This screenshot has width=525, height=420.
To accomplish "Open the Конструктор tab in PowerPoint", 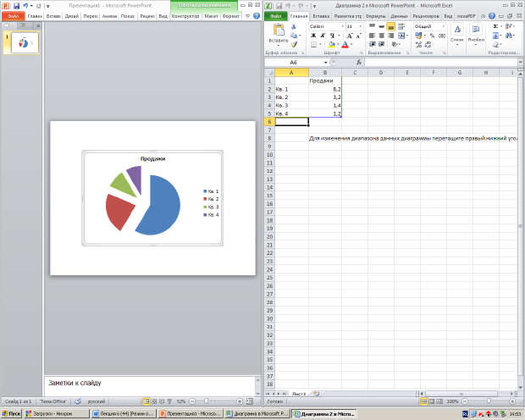I will point(185,16).
